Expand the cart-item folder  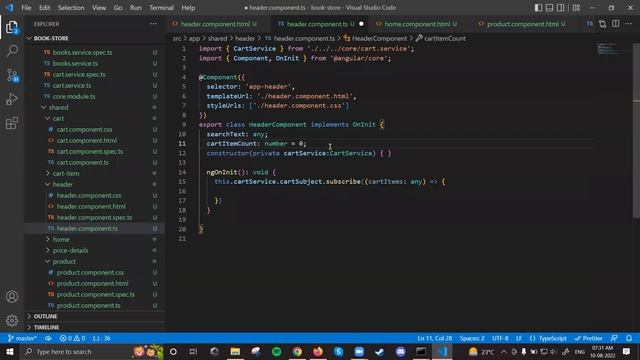[x=66, y=173]
